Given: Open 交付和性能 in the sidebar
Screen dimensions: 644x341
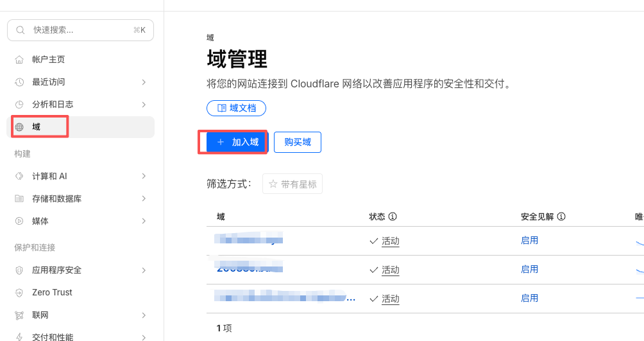Looking at the screenshot, I should (53, 337).
